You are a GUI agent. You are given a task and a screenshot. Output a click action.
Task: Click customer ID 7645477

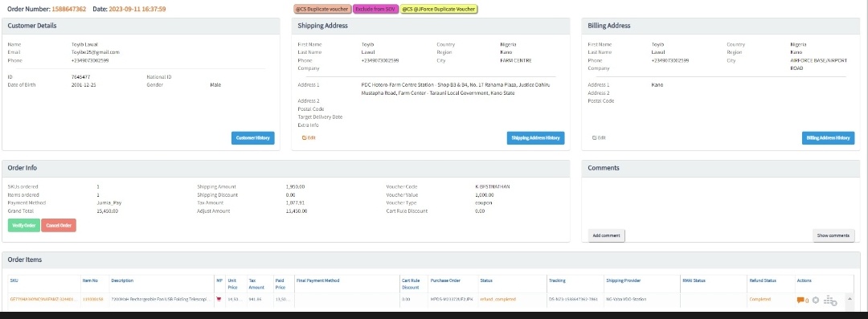coord(81,76)
